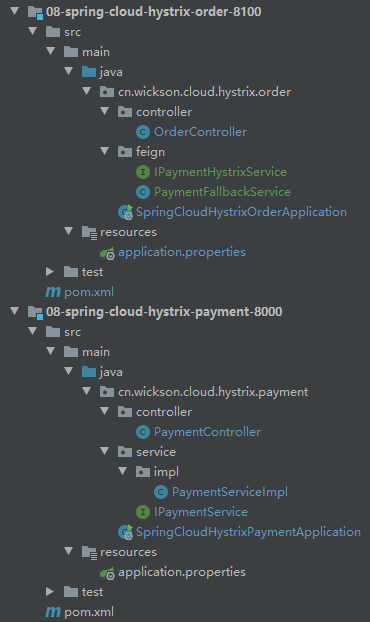The image size is (370, 622).
Task: Select 08-spring-cloud-hystrix-payment-8000 module name
Action: click(164, 311)
